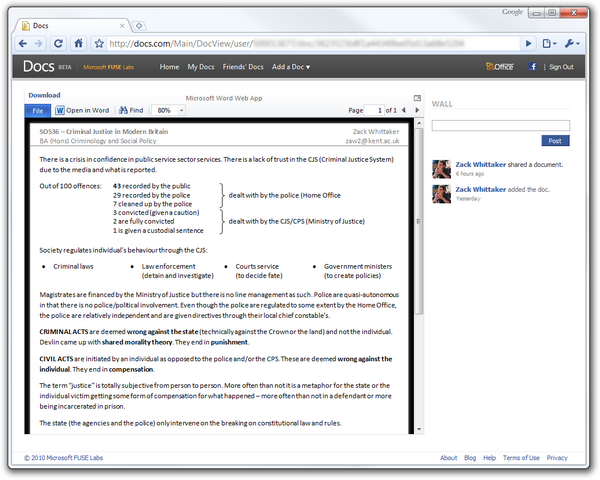The width and height of the screenshot is (600, 480).
Task: Open My Docs in the navigation bar
Action: pos(201,67)
